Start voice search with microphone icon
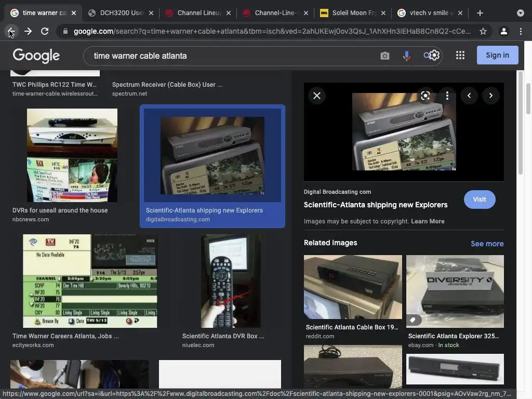 (406, 56)
